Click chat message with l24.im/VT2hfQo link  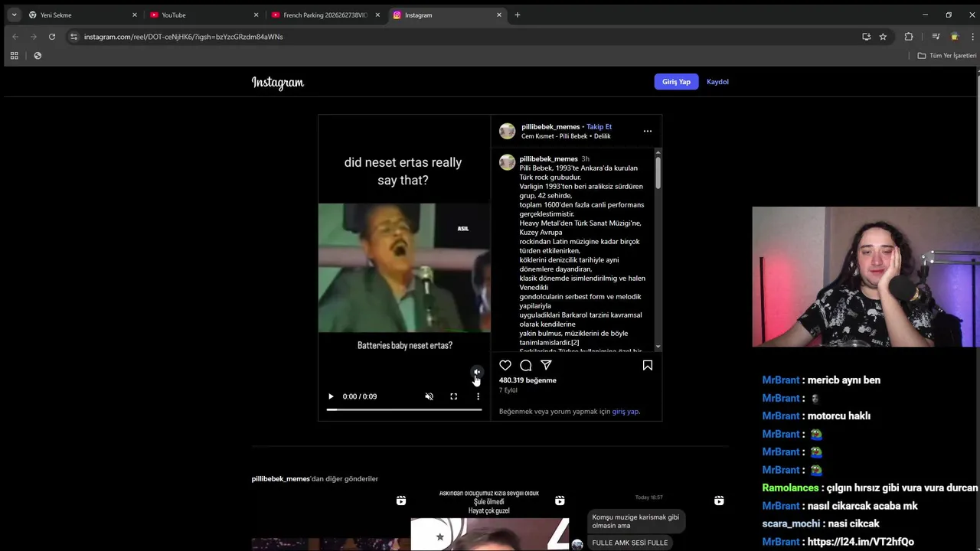pos(838,542)
